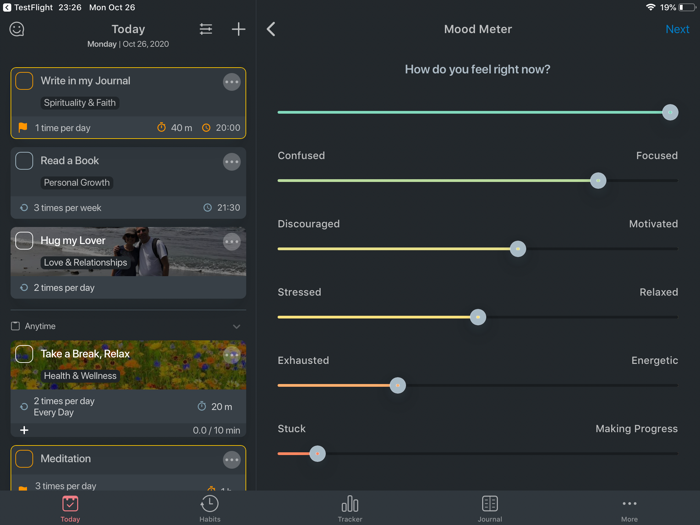The image size is (700, 525).
Task: Check off Read a Book
Action: pos(24,161)
